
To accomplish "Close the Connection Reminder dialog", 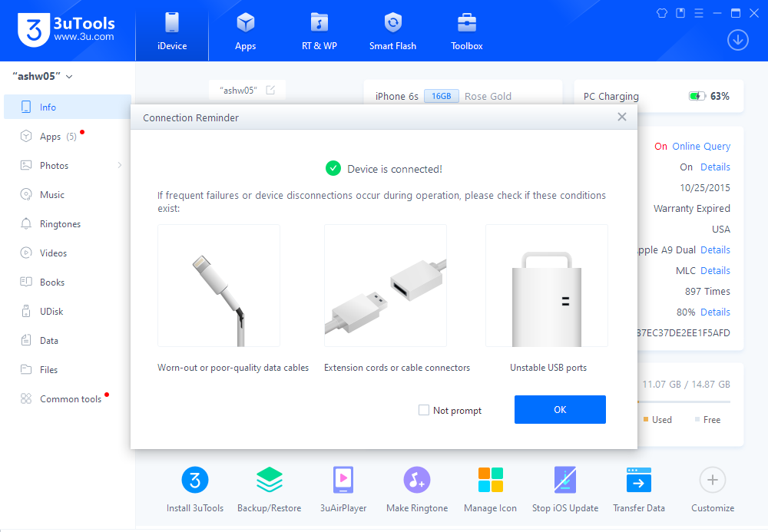I will (622, 117).
